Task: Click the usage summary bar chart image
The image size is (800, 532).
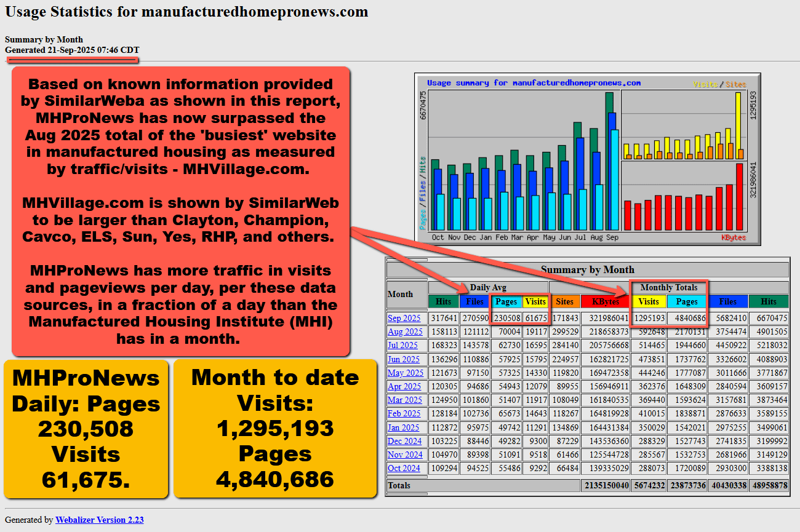Action: (588, 159)
